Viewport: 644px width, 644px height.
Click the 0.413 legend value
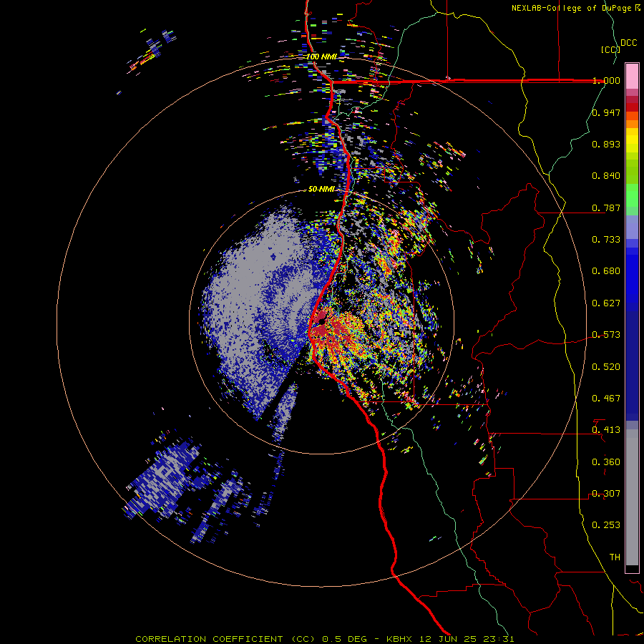pos(606,430)
